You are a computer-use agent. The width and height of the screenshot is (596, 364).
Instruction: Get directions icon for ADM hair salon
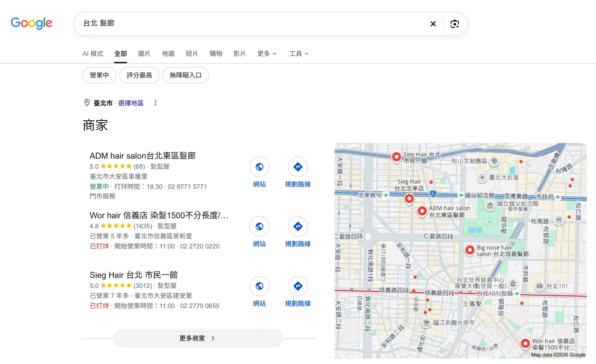[x=298, y=167]
